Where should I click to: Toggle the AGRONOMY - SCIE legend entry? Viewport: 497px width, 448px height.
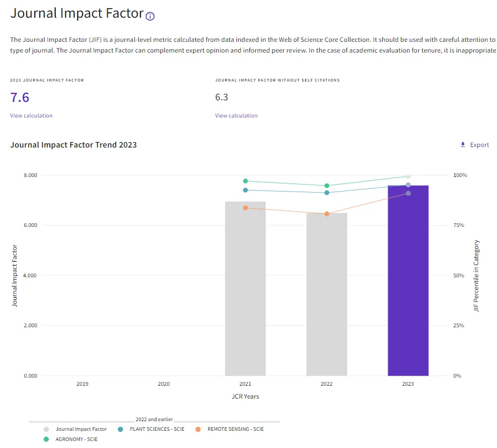(70, 439)
